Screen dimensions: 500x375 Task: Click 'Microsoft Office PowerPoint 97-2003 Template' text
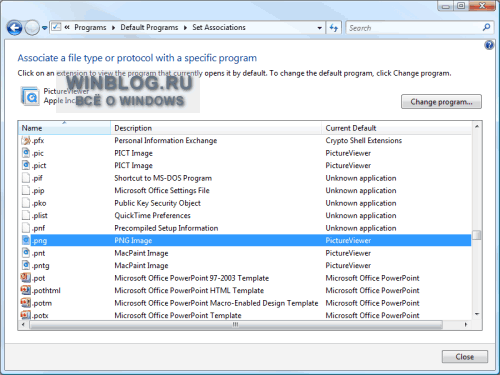tap(192, 278)
